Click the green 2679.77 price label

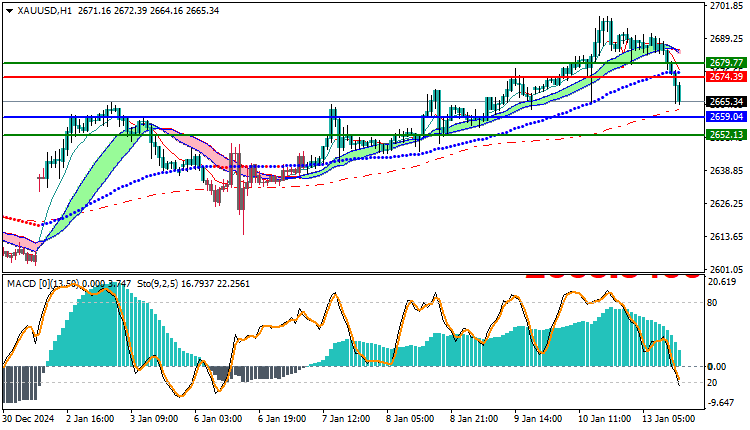tap(726, 63)
